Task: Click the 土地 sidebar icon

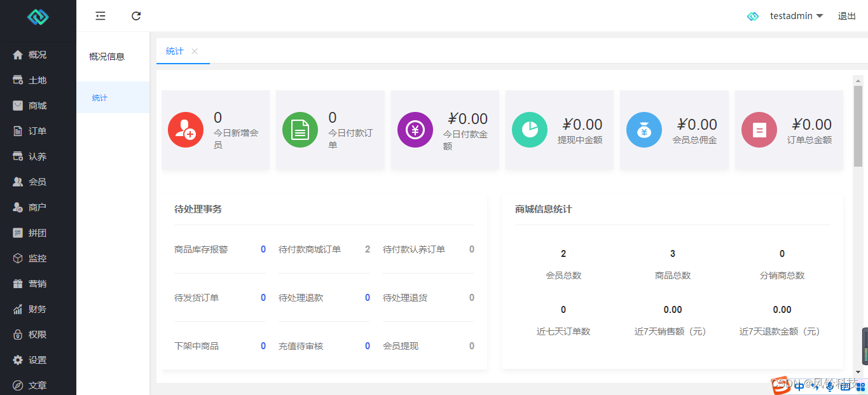Action: [18, 80]
